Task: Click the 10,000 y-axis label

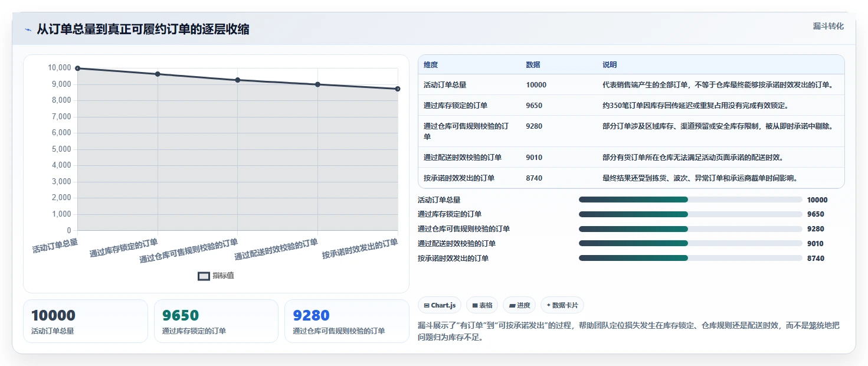Action: [59, 68]
